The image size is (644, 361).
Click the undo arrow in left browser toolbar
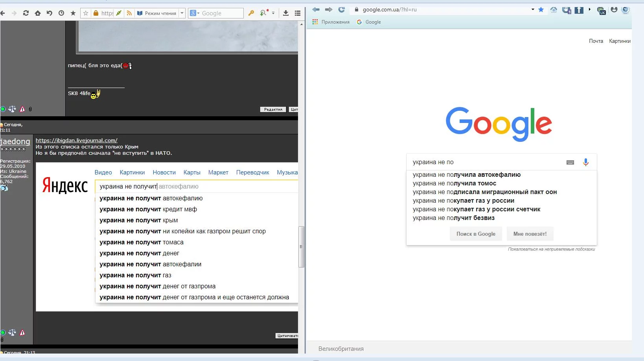coord(50,13)
